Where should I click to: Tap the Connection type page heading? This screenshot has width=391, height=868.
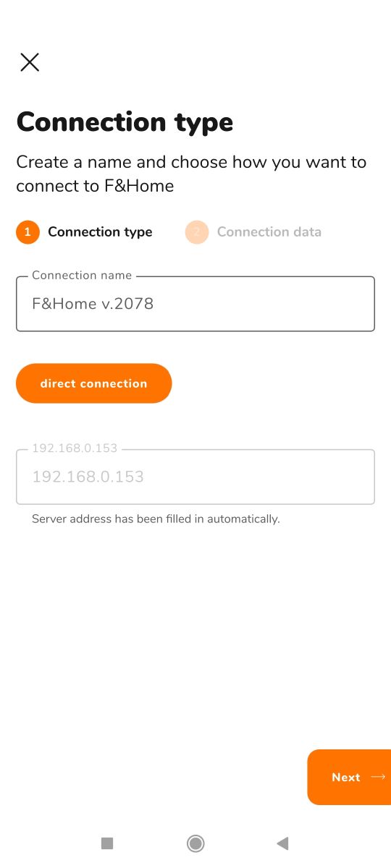pos(125,122)
